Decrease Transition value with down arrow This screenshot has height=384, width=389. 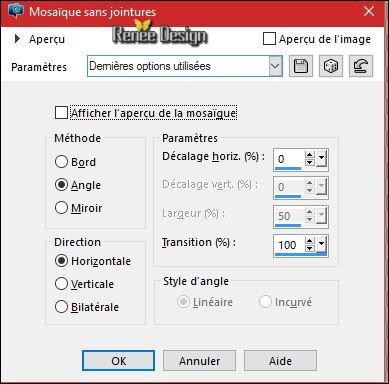click(310, 248)
